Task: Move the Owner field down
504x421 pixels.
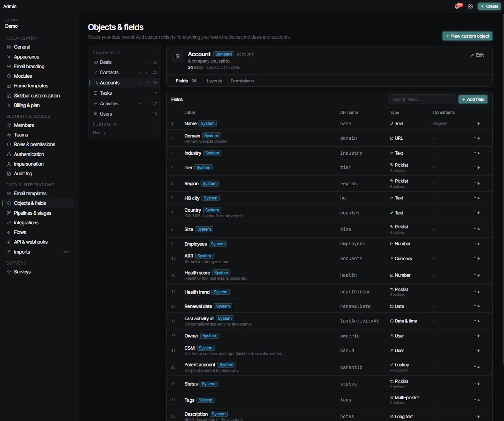Action: [x=479, y=336]
